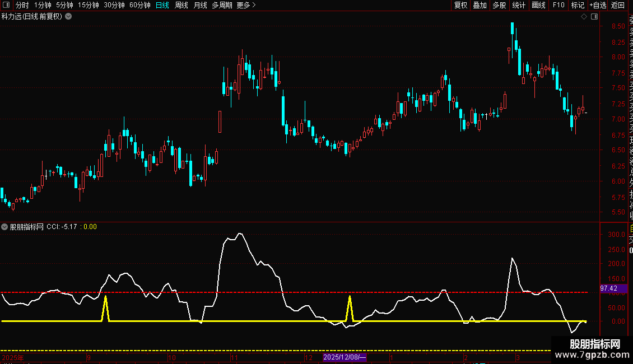The height and width of the screenshot is (364, 633).
Task: Click 返回 to go back
Action: point(617,5)
